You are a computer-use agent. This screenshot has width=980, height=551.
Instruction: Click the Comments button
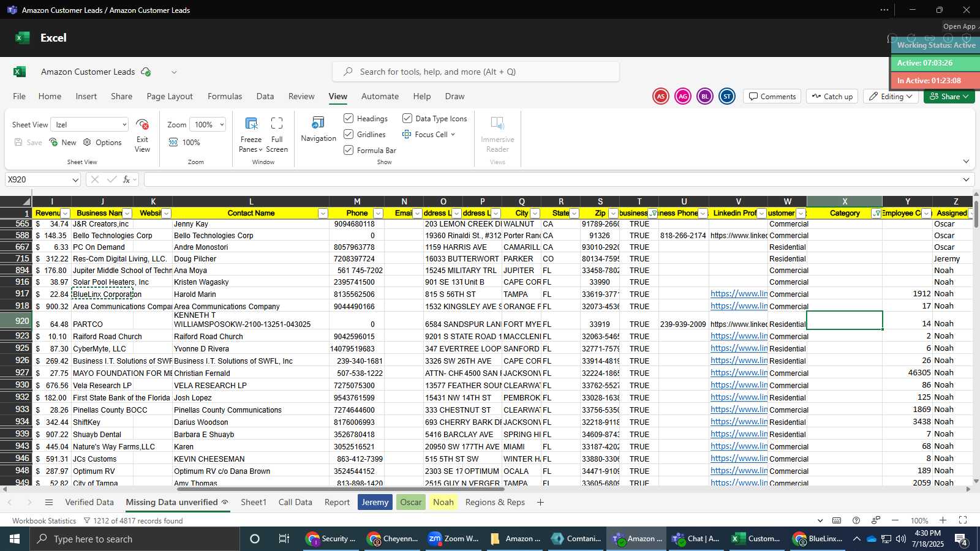772,96
